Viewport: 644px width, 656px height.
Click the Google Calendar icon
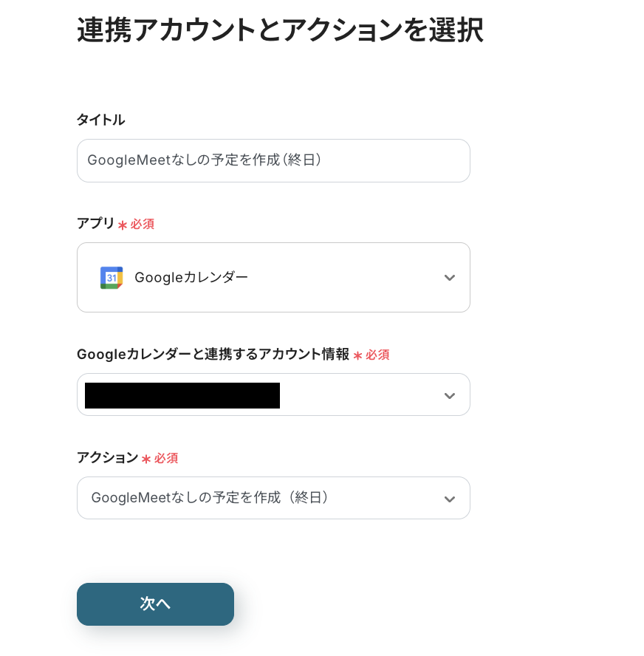click(x=112, y=278)
